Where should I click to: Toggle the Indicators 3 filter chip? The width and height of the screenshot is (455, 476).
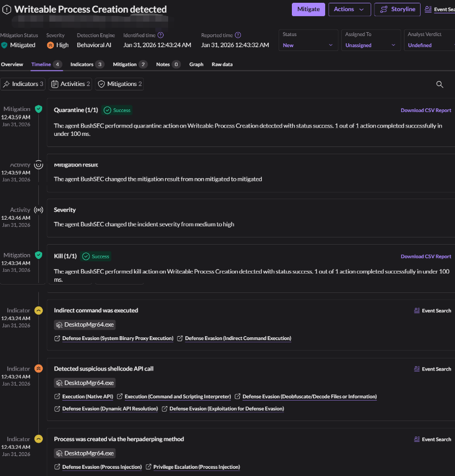[x=23, y=84]
